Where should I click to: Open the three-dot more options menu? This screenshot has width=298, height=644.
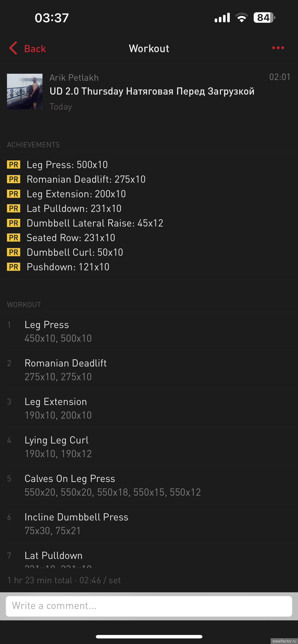coord(278,48)
